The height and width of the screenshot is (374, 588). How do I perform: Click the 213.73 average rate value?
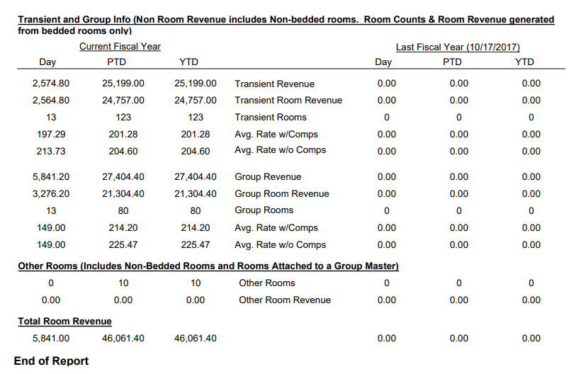click(x=51, y=150)
